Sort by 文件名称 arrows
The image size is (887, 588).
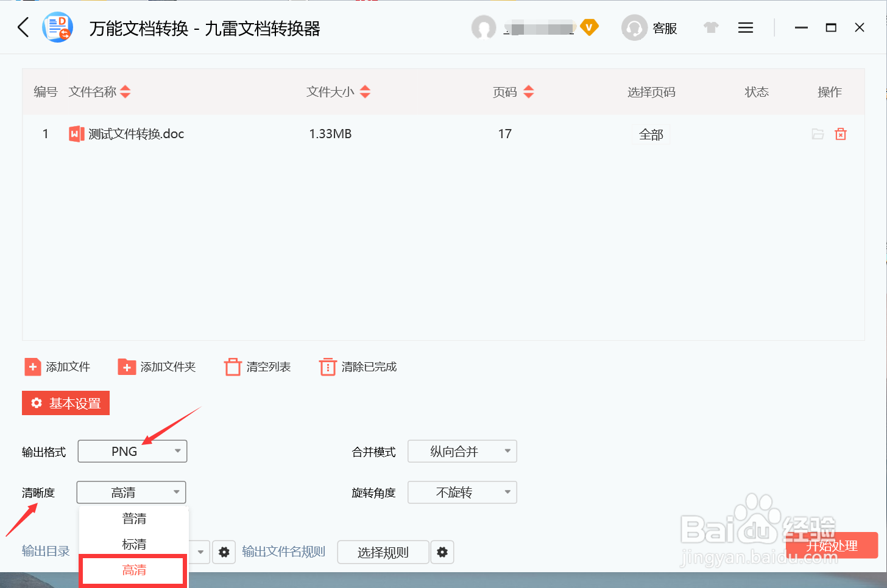click(x=125, y=92)
